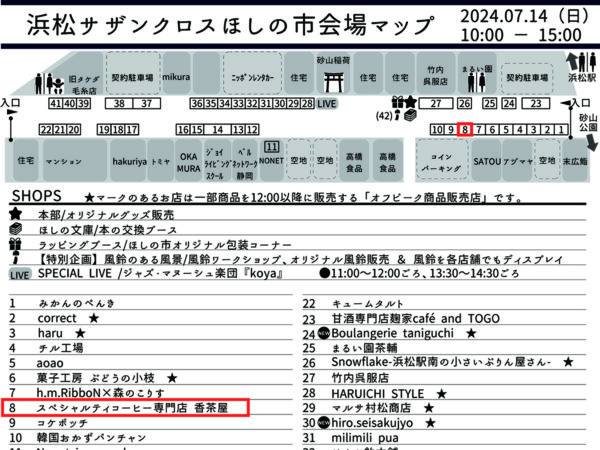
Task: Click the star next to Snowflake listing
Action: (x=568, y=362)
